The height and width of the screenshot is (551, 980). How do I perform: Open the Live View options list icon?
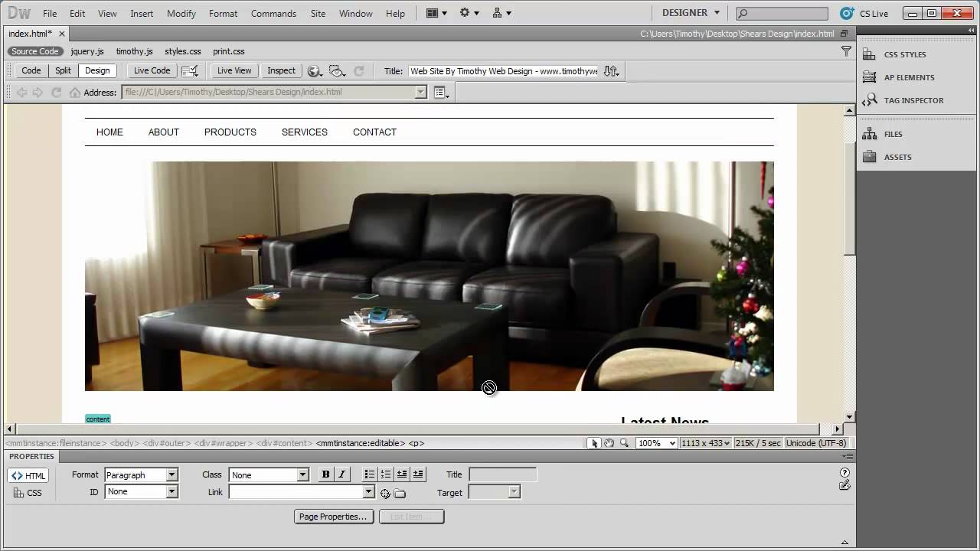pos(442,92)
